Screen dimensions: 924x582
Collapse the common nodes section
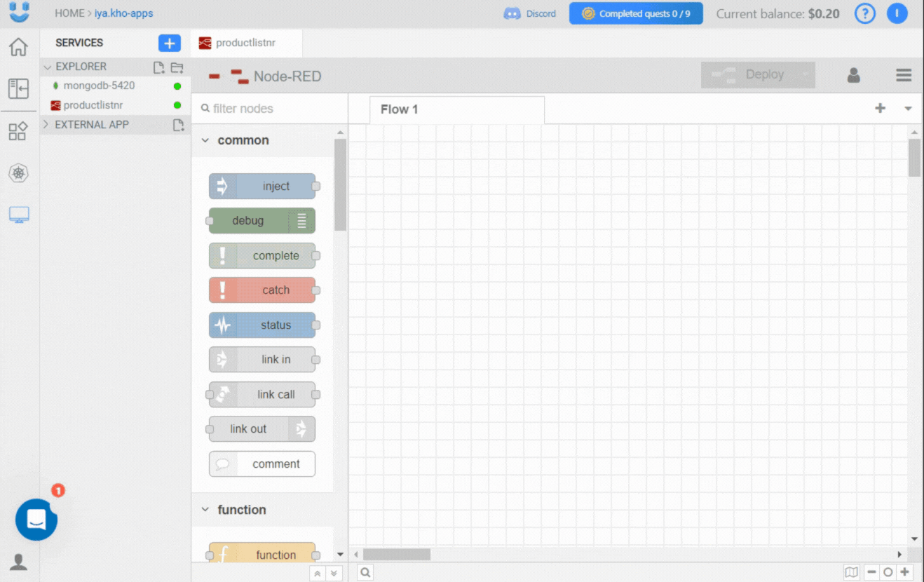click(x=205, y=140)
